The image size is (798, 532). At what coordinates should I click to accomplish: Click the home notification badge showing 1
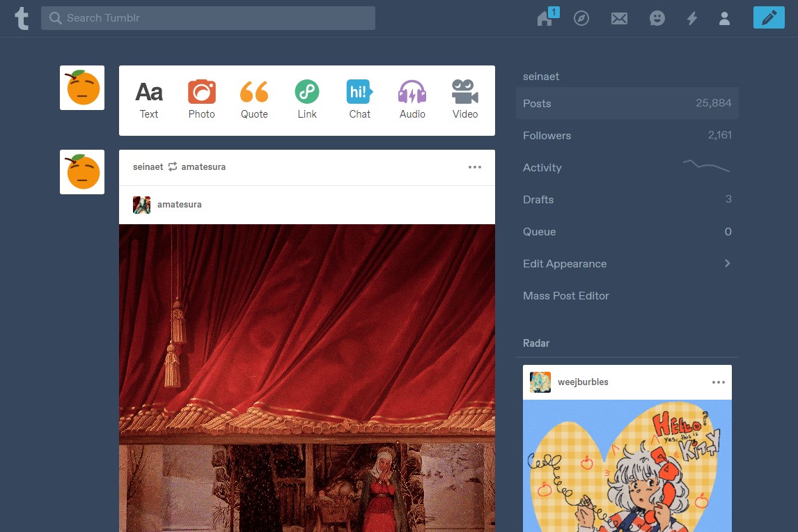coord(554,12)
